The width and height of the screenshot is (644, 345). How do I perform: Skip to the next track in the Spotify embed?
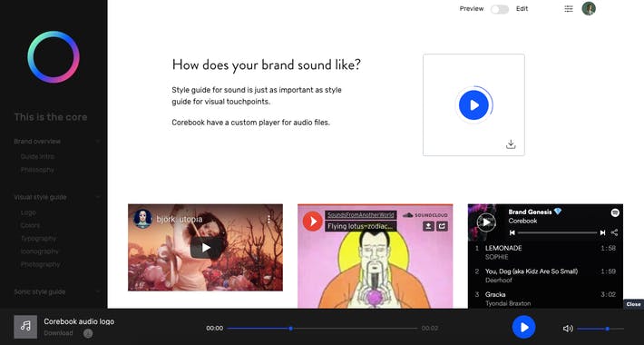(602, 232)
